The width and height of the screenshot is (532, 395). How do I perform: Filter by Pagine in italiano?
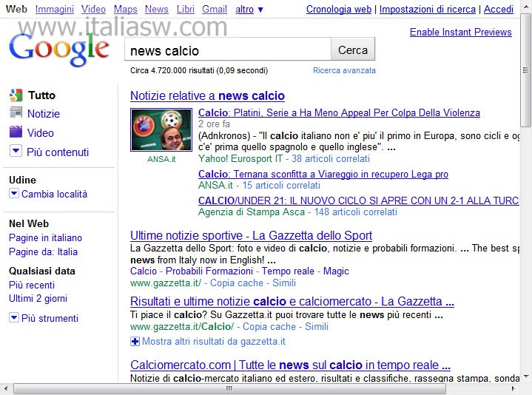pos(45,237)
